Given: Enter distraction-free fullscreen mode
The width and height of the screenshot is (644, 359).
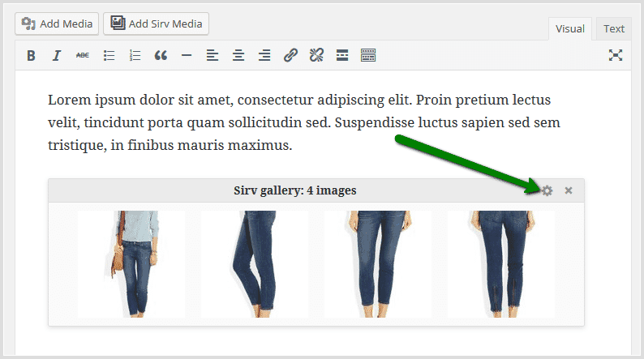Looking at the screenshot, I should click(616, 55).
